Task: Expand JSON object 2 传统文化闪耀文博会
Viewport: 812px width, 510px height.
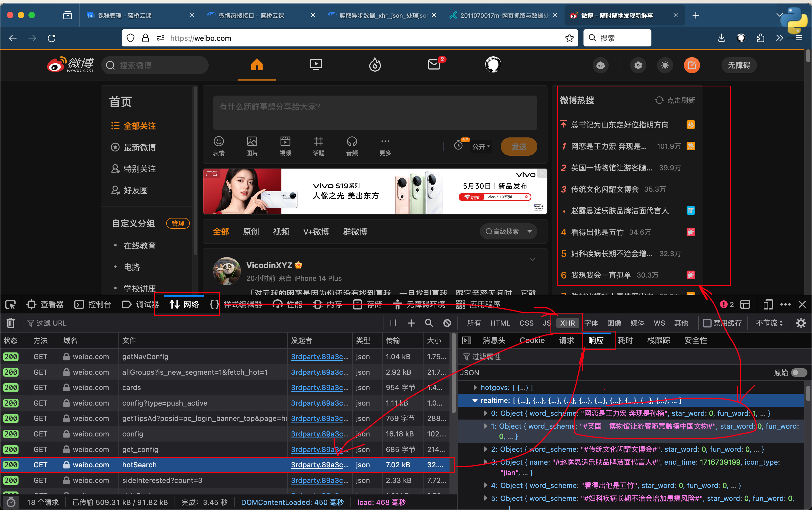Action: [x=485, y=449]
